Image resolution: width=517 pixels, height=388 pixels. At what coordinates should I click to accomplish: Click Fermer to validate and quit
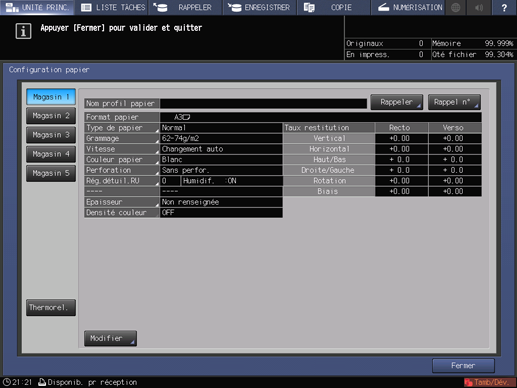click(463, 366)
